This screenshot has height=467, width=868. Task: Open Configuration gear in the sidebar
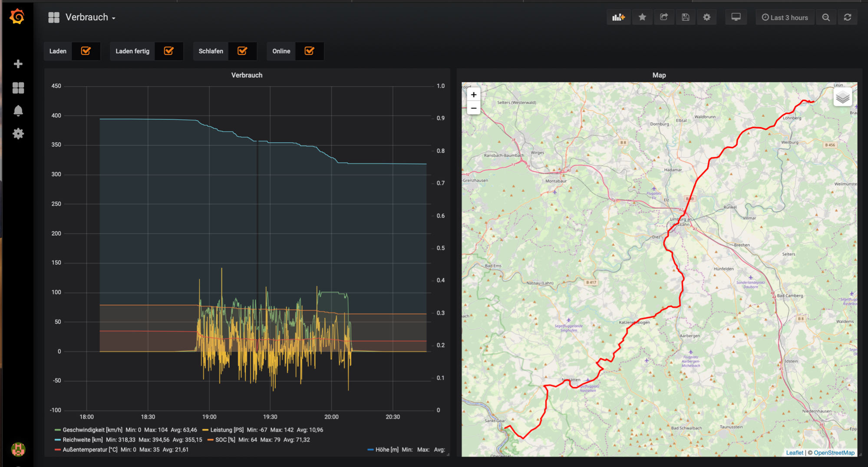[x=18, y=134]
